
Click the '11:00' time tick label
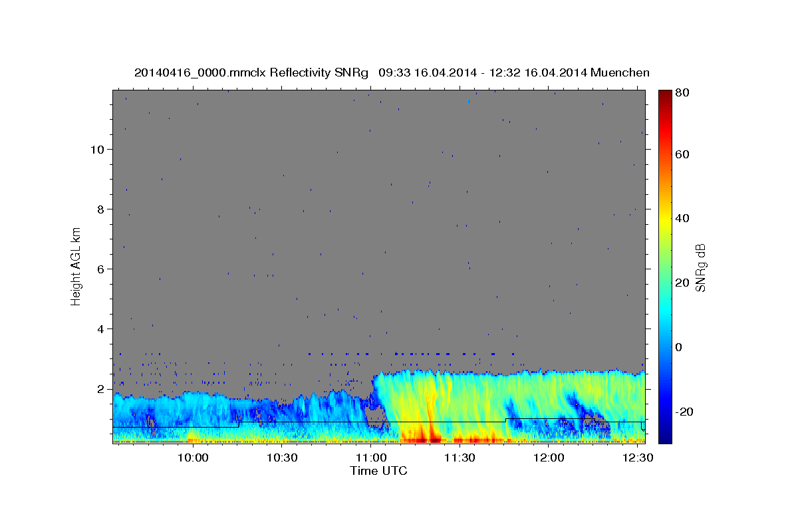tap(371, 458)
